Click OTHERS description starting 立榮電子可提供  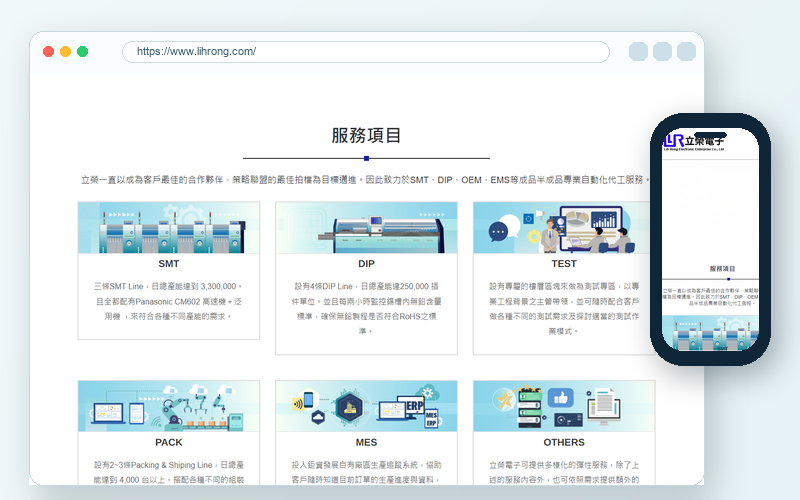click(564, 472)
